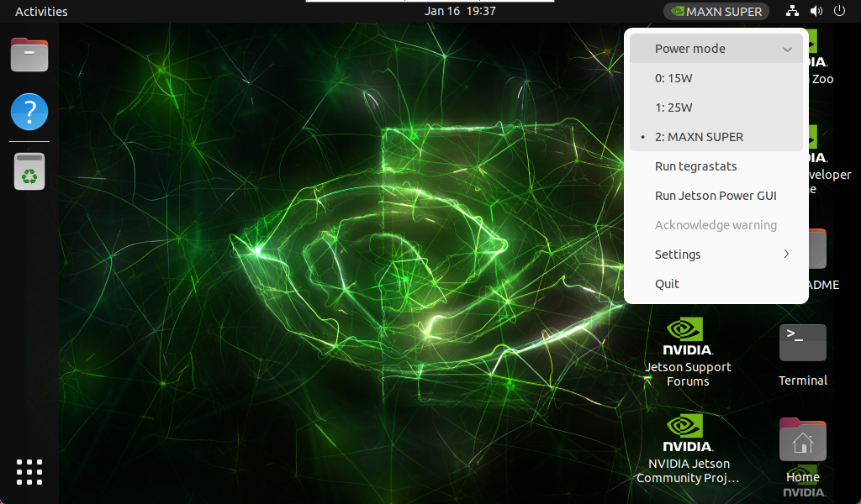Select the 1: 25W power mode

coord(716,108)
